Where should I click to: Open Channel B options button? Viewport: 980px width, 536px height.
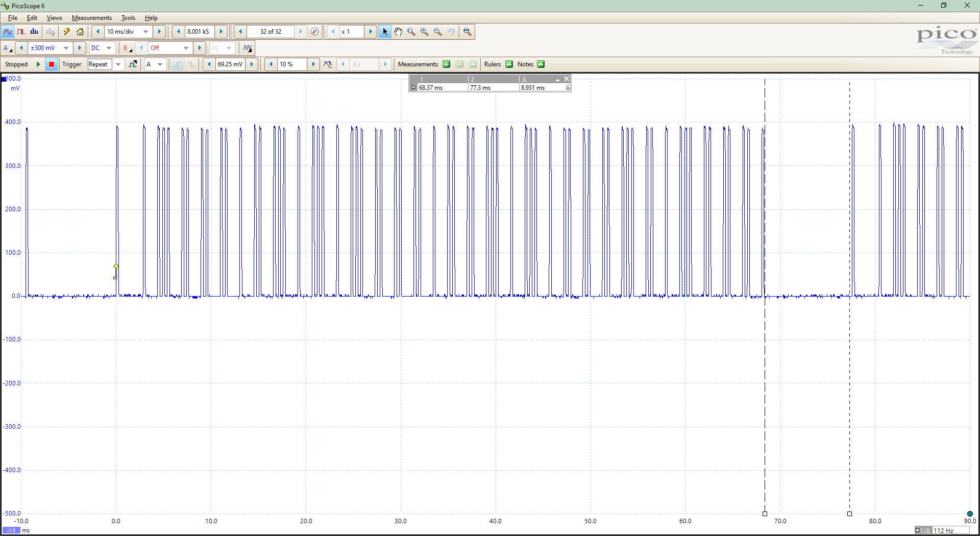(x=127, y=48)
